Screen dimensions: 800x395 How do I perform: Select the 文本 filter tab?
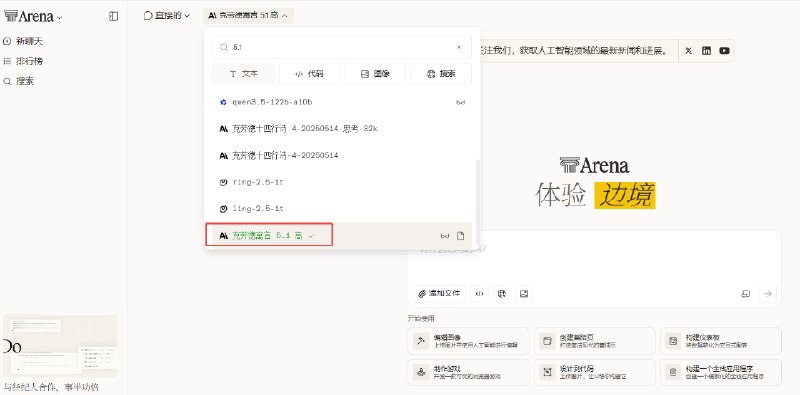tap(243, 74)
